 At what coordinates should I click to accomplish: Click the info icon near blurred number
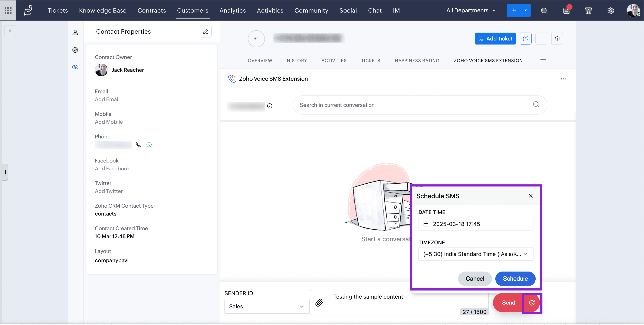coord(269,106)
